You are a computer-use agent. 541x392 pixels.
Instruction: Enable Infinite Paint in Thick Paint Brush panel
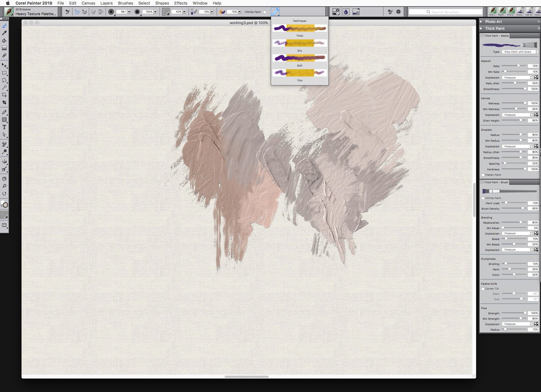pos(483,198)
